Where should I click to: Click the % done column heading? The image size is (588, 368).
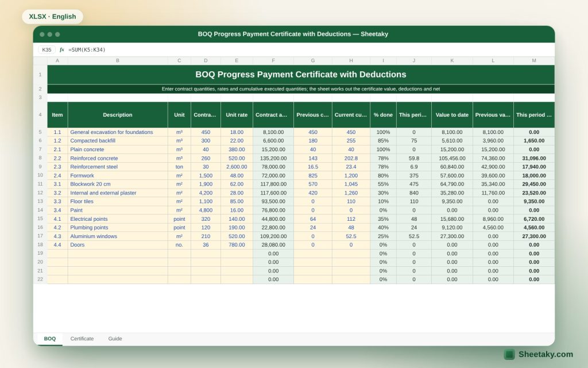click(383, 115)
